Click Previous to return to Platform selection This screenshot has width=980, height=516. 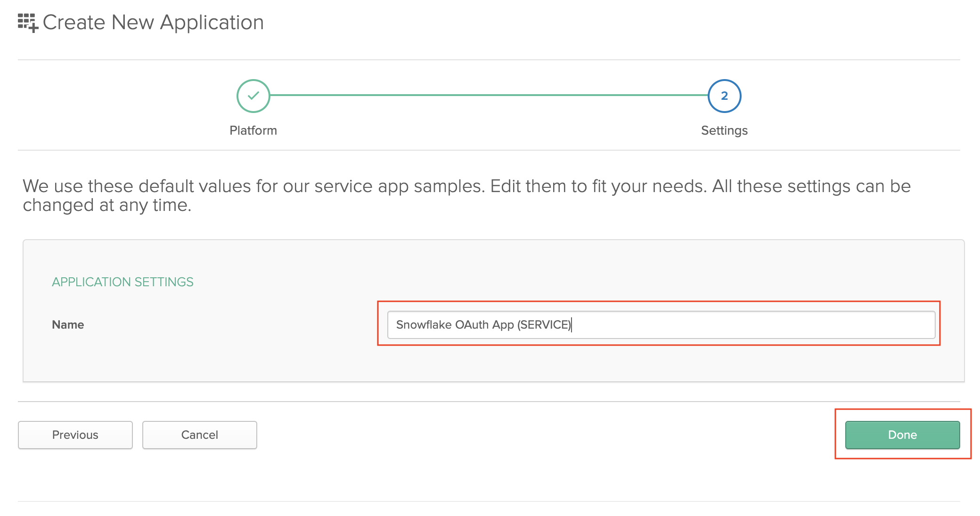74,435
